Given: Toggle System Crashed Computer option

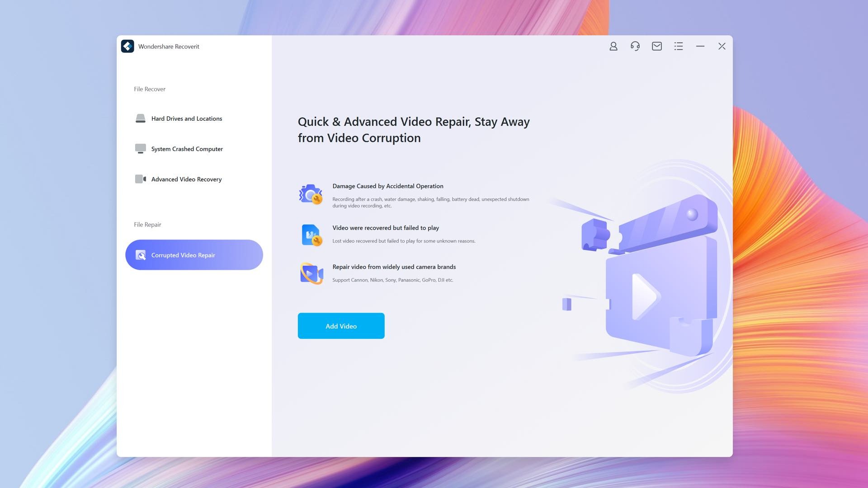Looking at the screenshot, I should coord(187,148).
